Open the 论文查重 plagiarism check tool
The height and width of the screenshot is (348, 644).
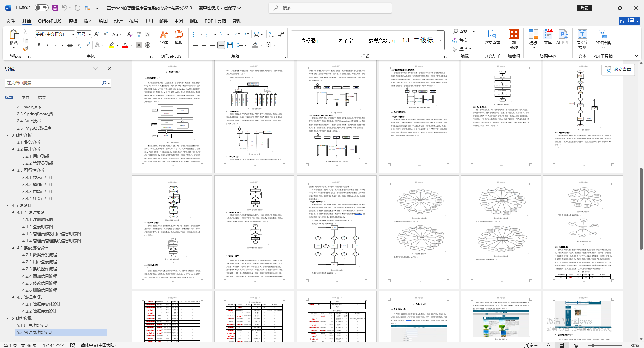pyautogui.click(x=492, y=38)
